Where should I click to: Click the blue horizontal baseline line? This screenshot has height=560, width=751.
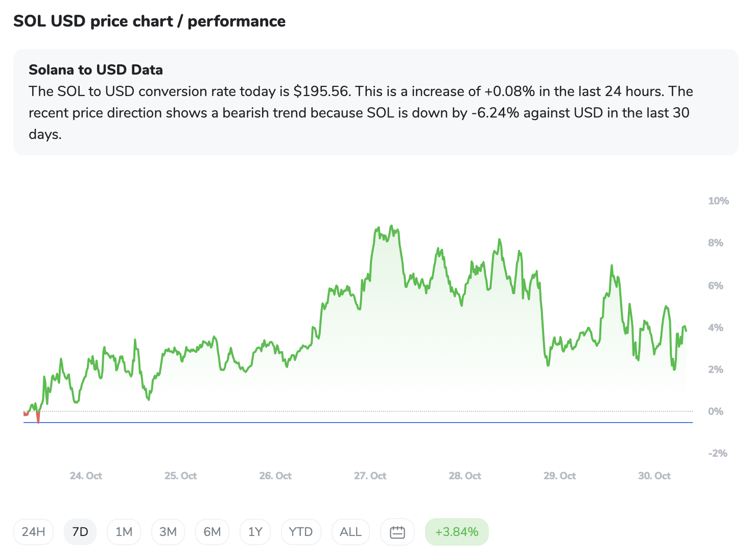(358, 423)
